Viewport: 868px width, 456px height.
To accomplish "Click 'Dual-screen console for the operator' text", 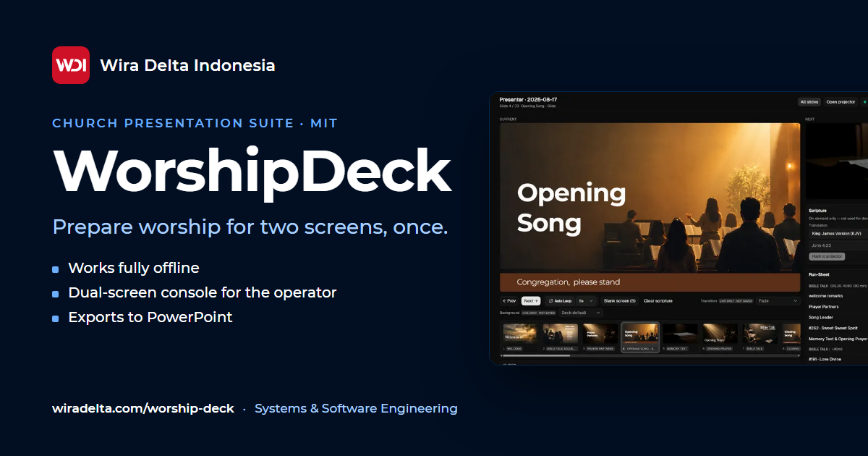I will [203, 292].
